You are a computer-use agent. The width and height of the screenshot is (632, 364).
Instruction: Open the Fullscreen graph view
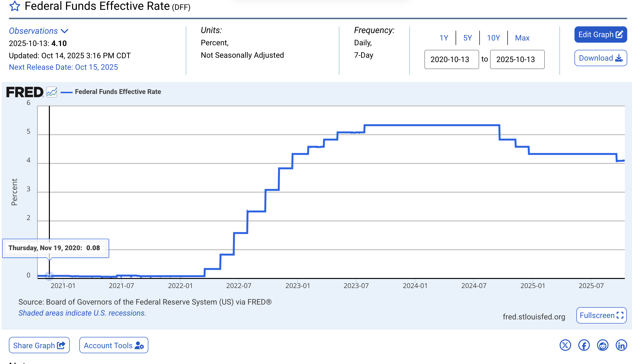point(601,315)
